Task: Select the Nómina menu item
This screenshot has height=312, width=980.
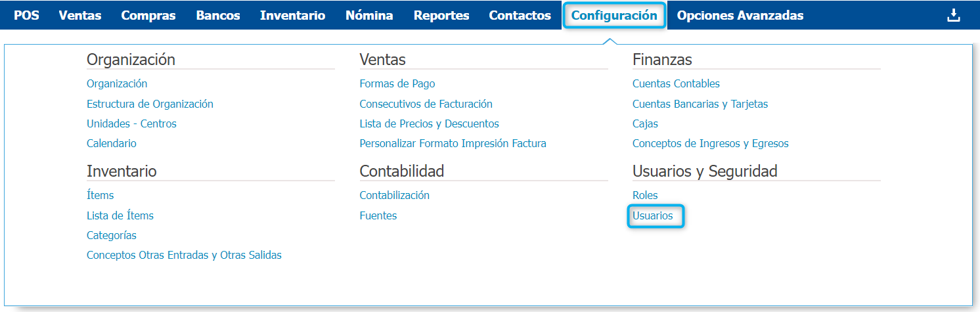Action: [x=369, y=15]
